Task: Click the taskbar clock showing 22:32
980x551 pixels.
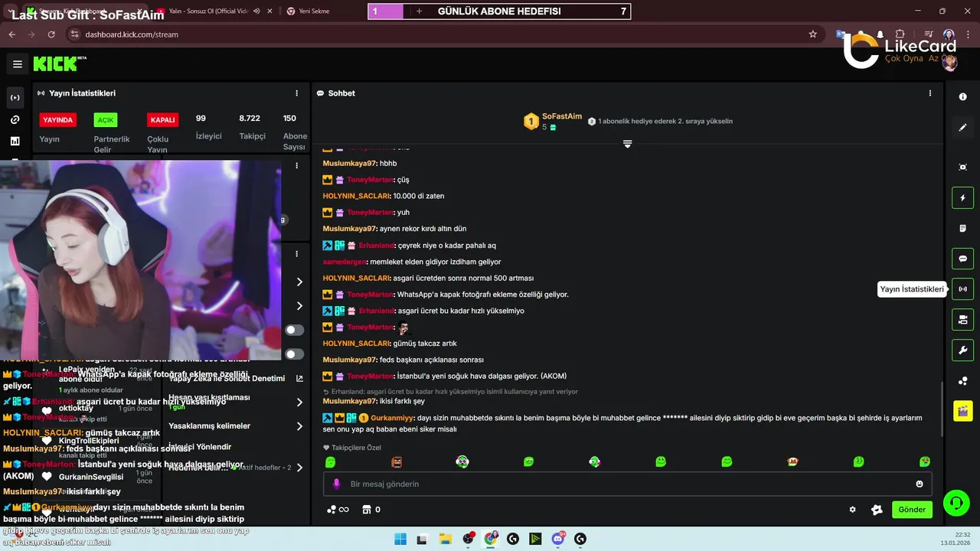Action: pos(956,539)
